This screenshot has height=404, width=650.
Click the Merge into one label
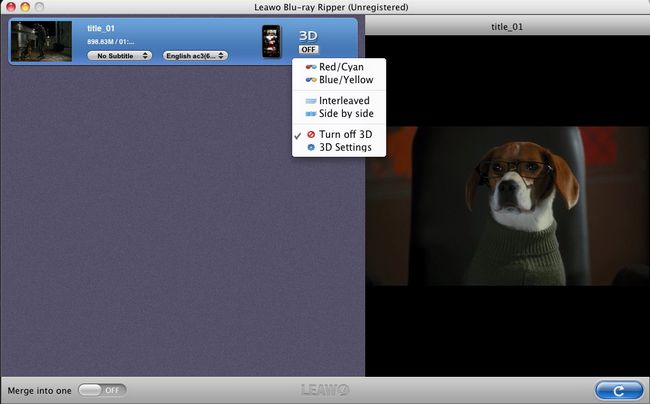coord(39,391)
